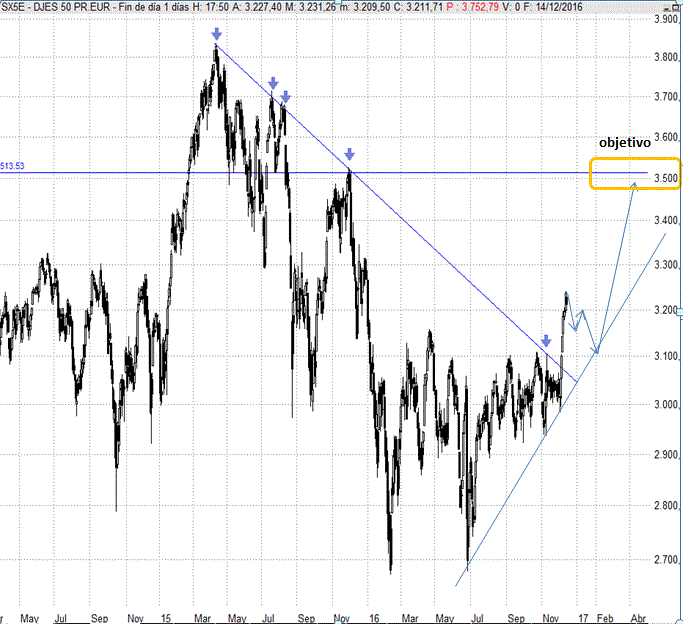Viewport: 683px width, 624px height.
Task: Click the 3.000 price axis label
Action: point(666,405)
